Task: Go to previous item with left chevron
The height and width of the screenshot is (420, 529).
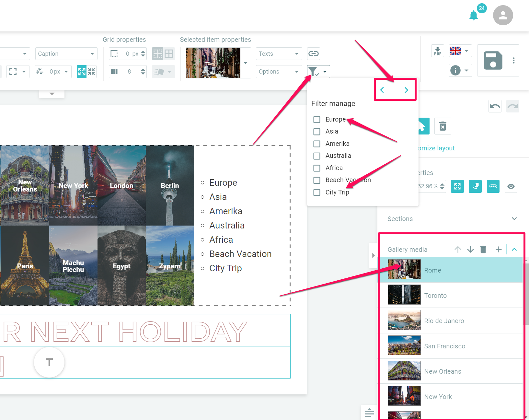Action: [x=382, y=90]
